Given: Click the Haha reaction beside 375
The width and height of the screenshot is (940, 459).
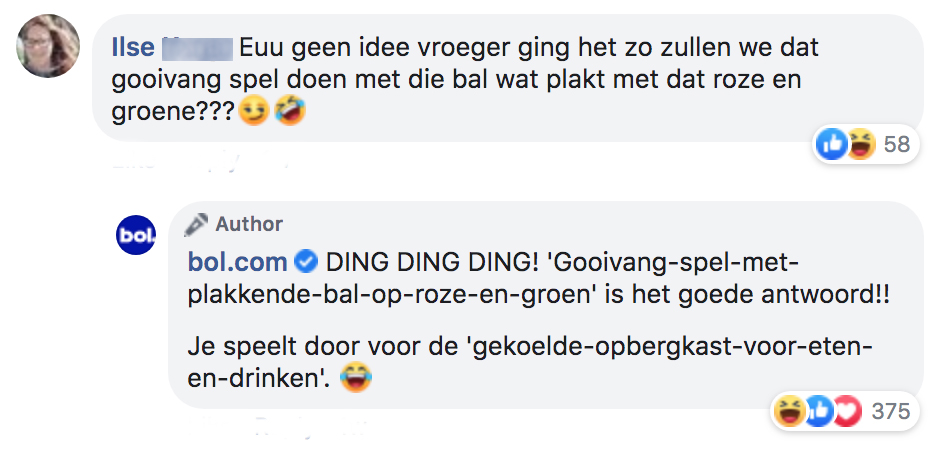Looking at the screenshot, I should click(789, 411).
